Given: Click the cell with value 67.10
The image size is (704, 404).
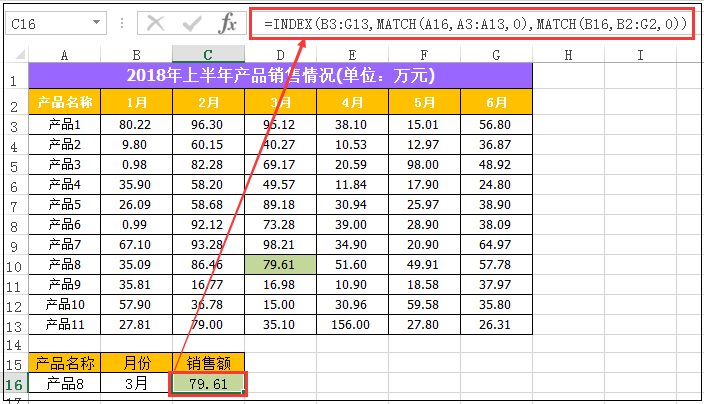Looking at the screenshot, I should (x=136, y=245).
